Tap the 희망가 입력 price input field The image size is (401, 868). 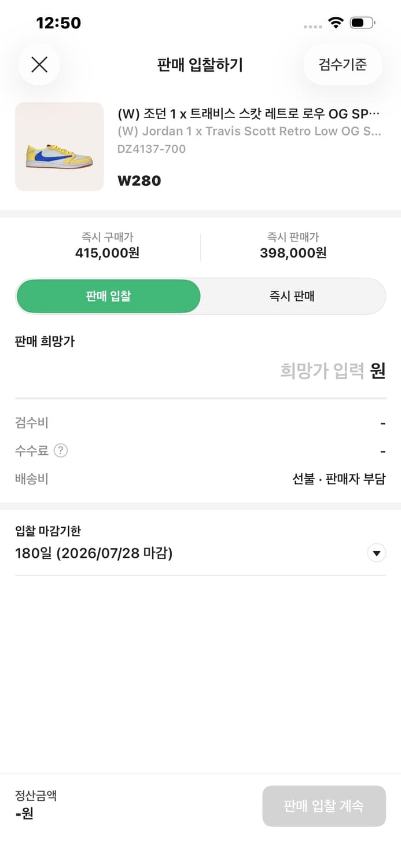[x=324, y=371]
